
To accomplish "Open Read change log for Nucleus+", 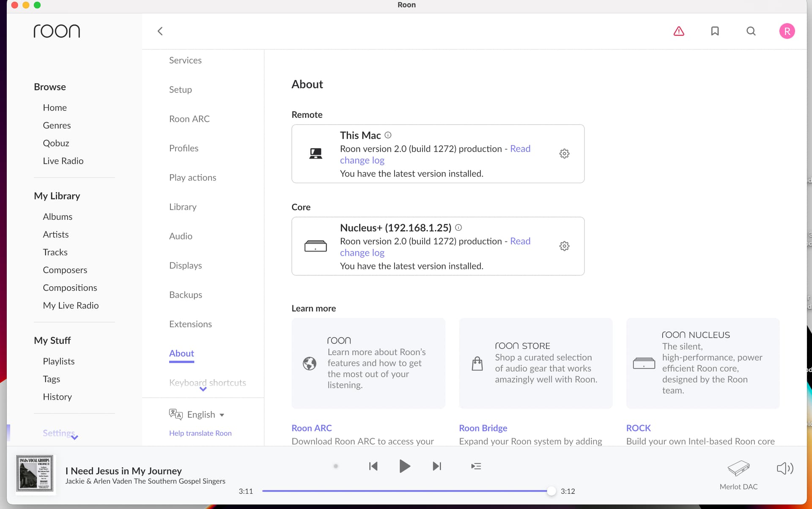I will click(x=520, y=241).
